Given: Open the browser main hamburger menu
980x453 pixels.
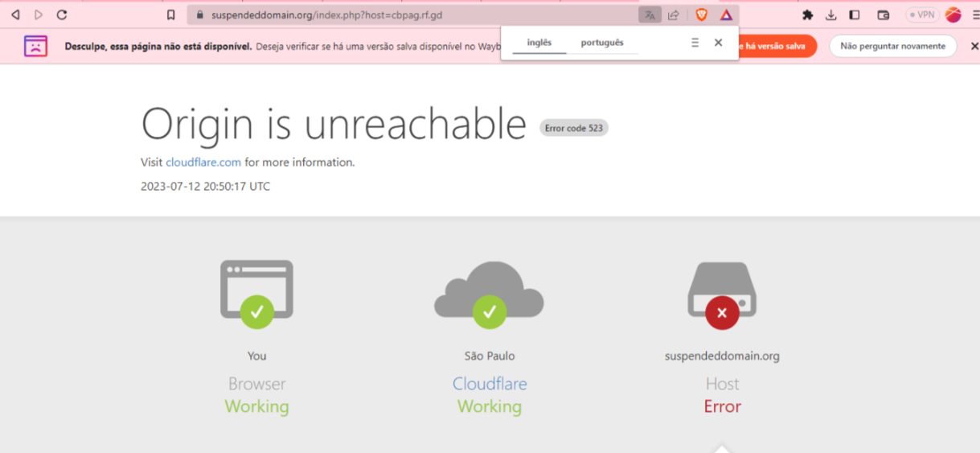Looking at the screenshot, I should click(975, 14).
